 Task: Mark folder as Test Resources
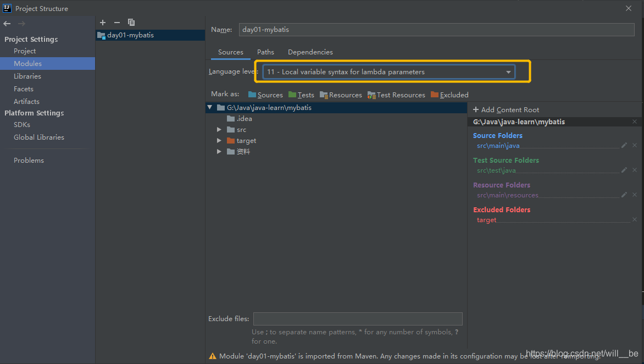coord(396,95)
